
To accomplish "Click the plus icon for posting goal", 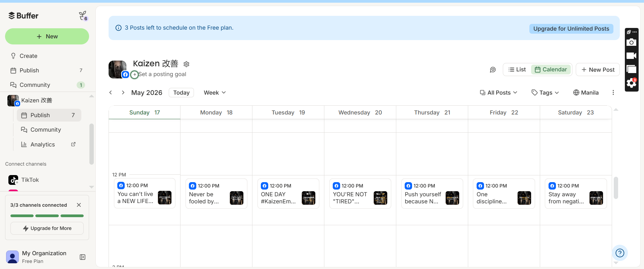I will point(134,74).
